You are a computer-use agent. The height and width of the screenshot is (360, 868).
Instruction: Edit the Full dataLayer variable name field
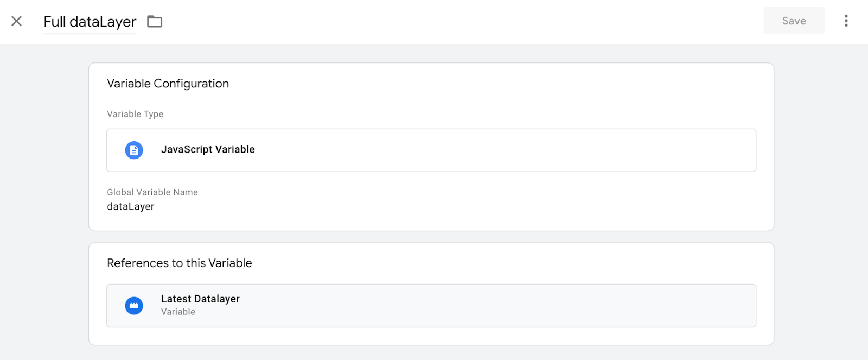coord(90,22)
